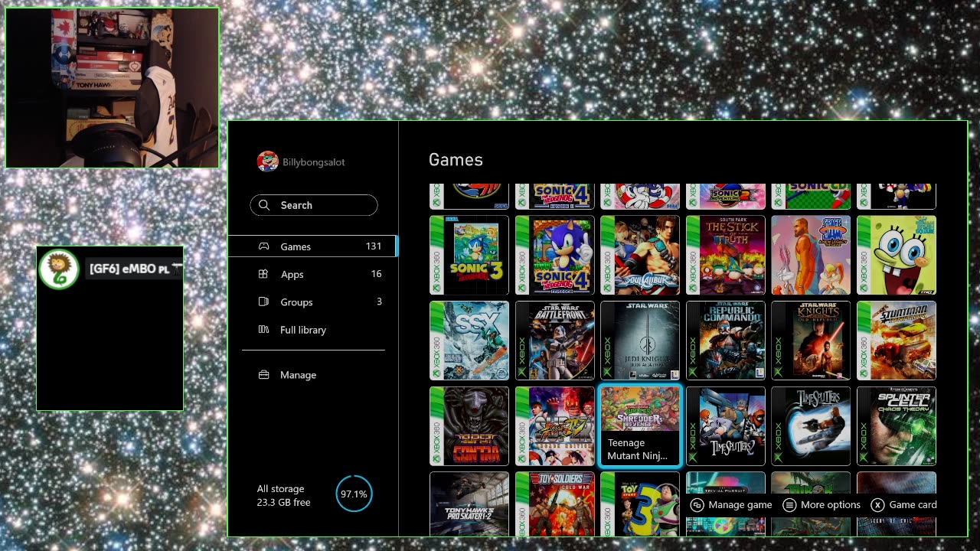Select the Manage game button
This screenshot has width=980, height=551.
pos(731,505)
